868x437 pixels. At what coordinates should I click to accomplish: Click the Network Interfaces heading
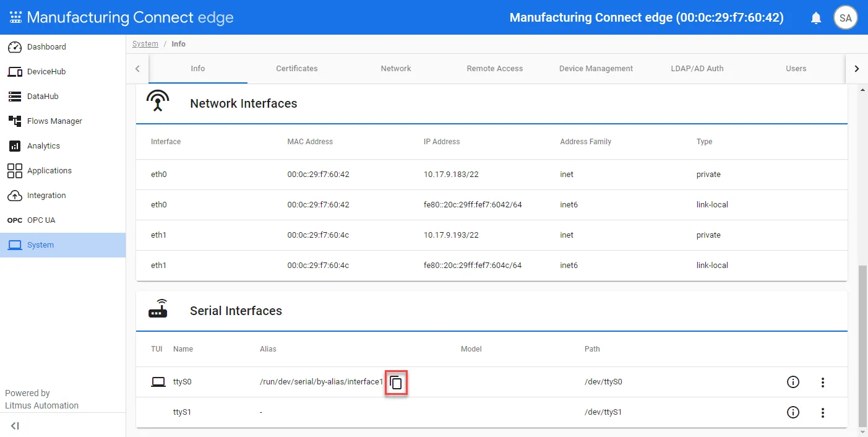pos(244,103)
